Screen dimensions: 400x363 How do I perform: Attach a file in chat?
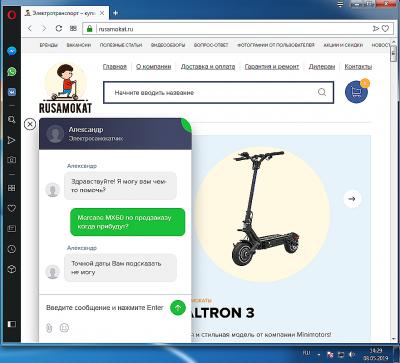click(x=49, y=328)
